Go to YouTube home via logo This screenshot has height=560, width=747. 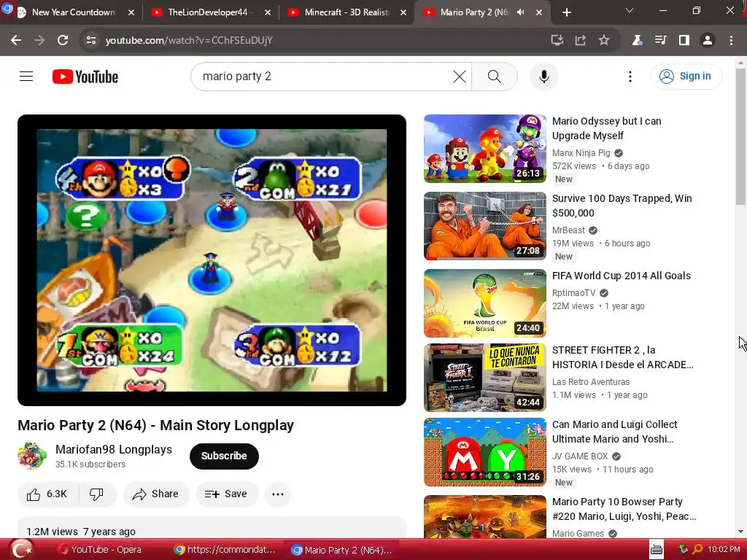point(85,77)
